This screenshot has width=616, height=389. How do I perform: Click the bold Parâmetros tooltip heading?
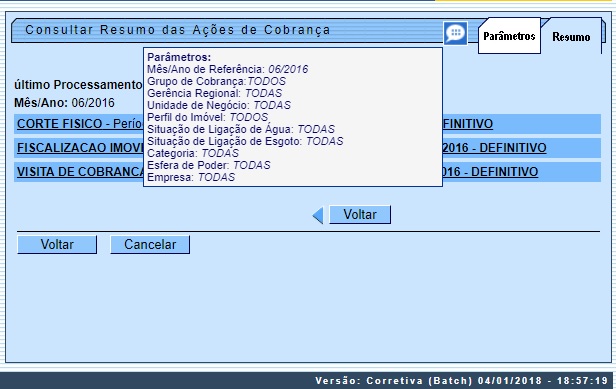click(179, 57)
